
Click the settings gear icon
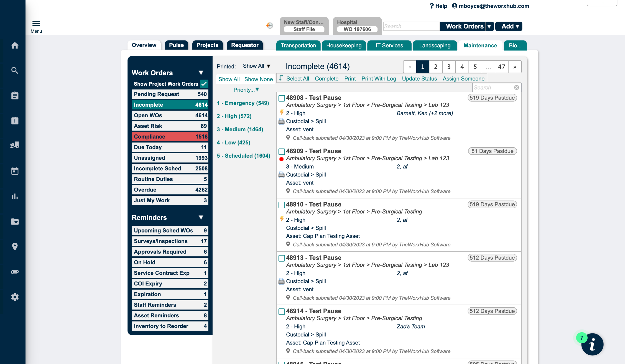coord(15,297)
